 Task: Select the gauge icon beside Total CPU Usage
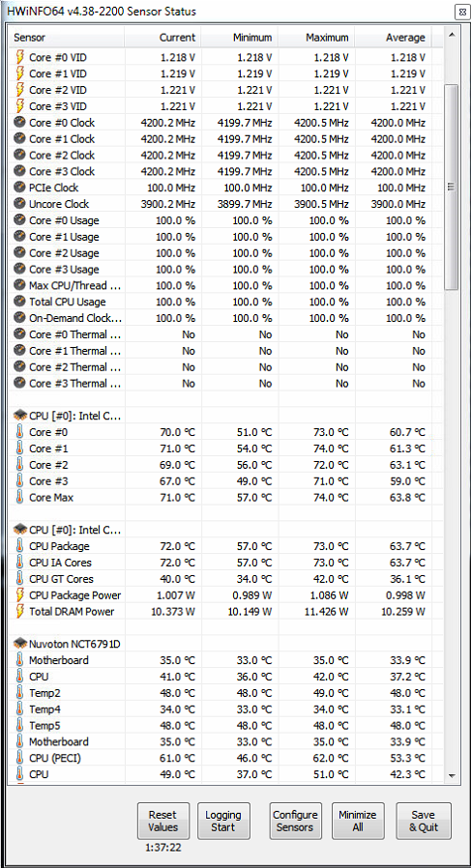20,302
